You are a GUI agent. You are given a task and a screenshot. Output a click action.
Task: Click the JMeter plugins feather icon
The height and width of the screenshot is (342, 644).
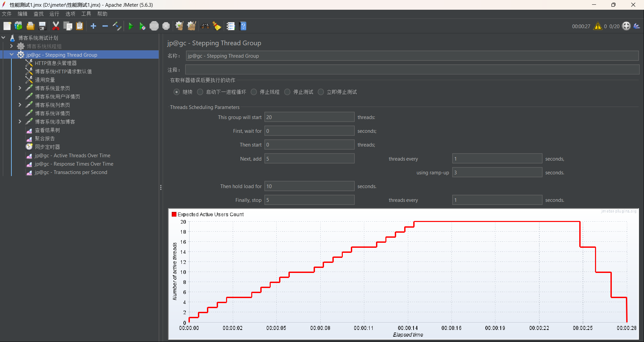pos(637,26)
